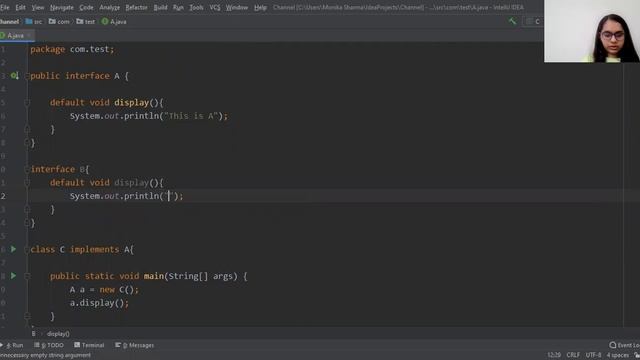Click the "This is A" string literal
This screenshot has width=640, height=360.
point(191,116)
